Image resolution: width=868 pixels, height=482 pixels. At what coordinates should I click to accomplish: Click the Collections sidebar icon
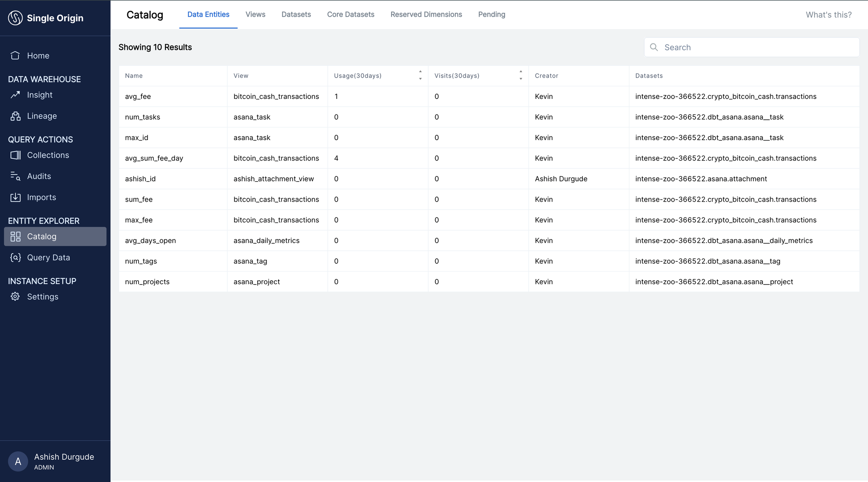click(x=15, y=155)
